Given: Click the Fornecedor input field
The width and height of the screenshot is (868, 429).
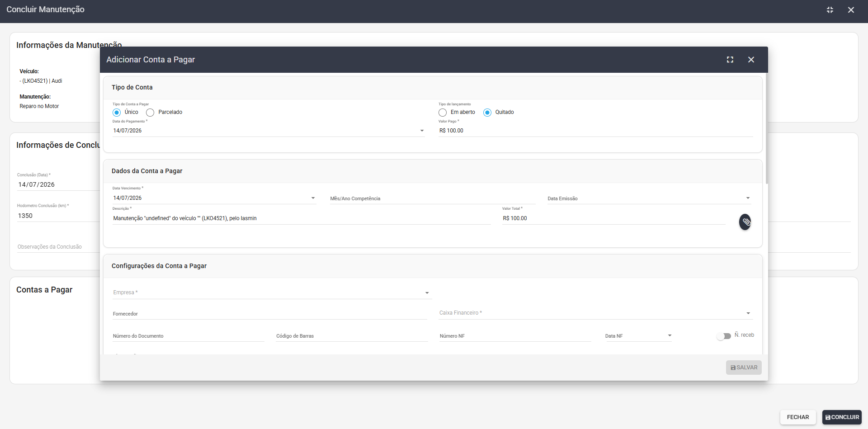Looking at the screenshot, I should click(x=270, y=314).
